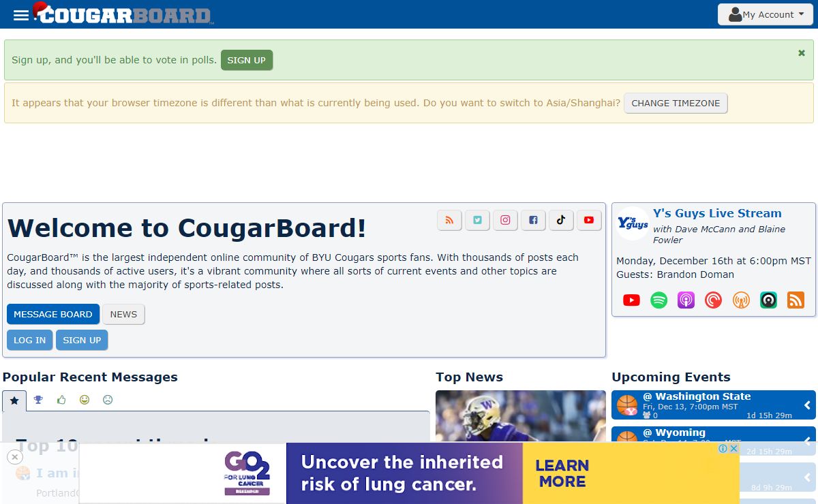
Task: Open the CougarBoard RSS feed icon
Action: (x=449, y=220)
